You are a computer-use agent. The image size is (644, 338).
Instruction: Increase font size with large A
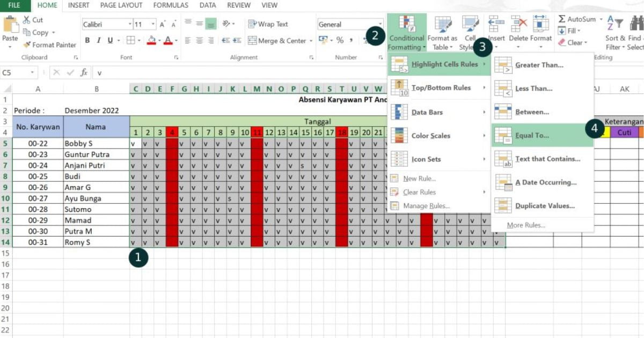(162, 24)
